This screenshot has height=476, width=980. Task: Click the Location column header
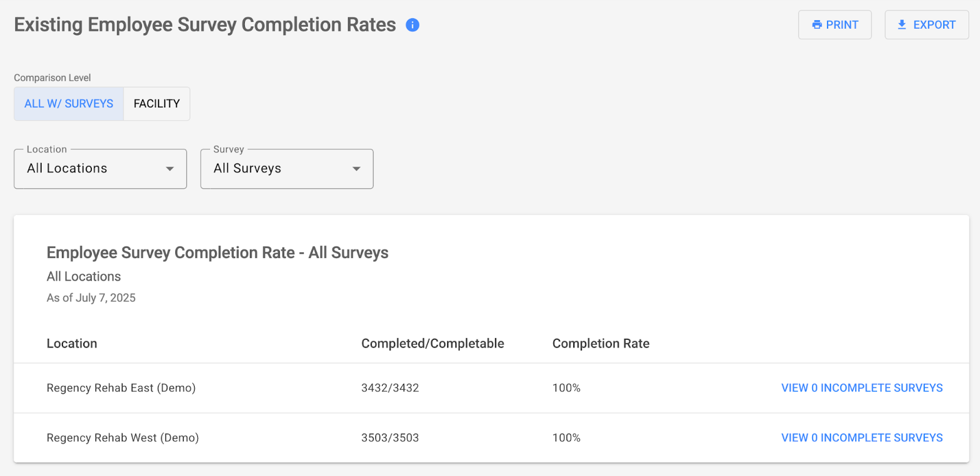72,344
